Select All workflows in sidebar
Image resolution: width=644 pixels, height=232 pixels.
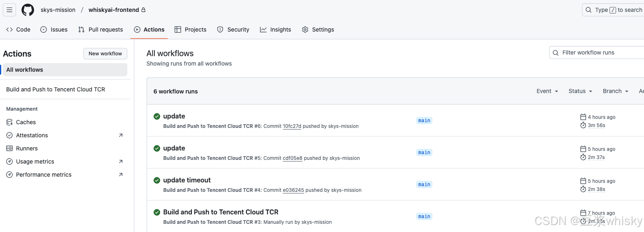pyautogui.click(x=65, y=70)
